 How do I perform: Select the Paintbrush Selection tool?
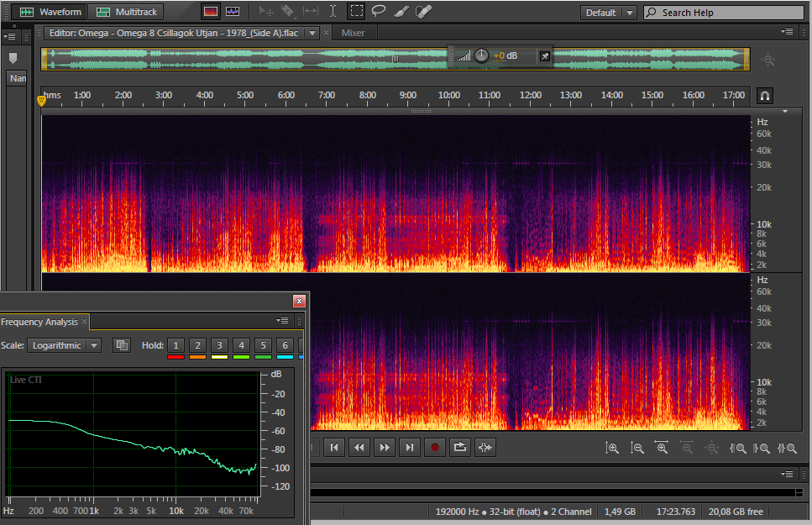coord(401,12)
